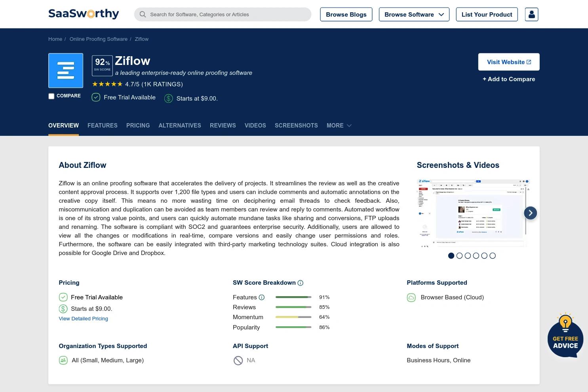Screen dimensions: 588x392
Task: Click the Reviews 85% value
Action: point(324,307)
